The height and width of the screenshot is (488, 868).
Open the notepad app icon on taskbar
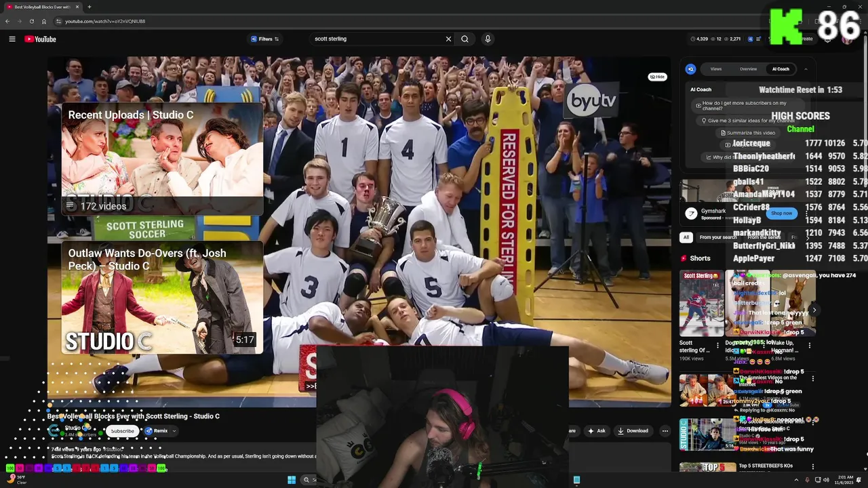click(576, 480)
